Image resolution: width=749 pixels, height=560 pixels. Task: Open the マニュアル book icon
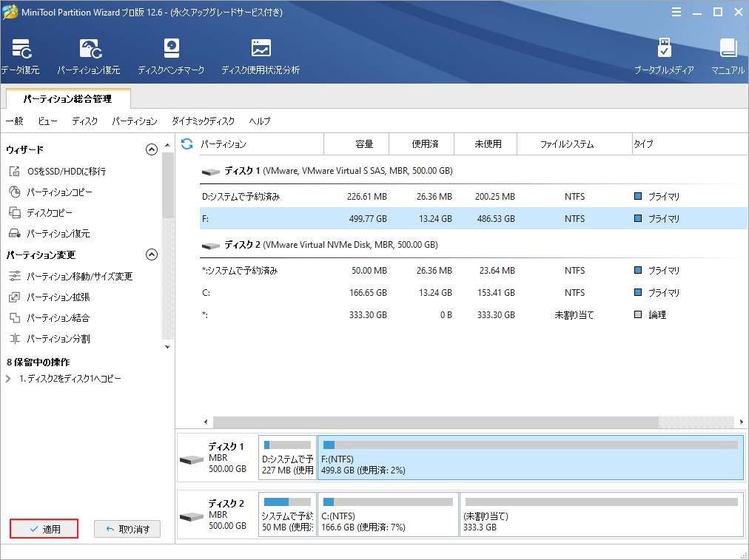[x=728, y=57]
